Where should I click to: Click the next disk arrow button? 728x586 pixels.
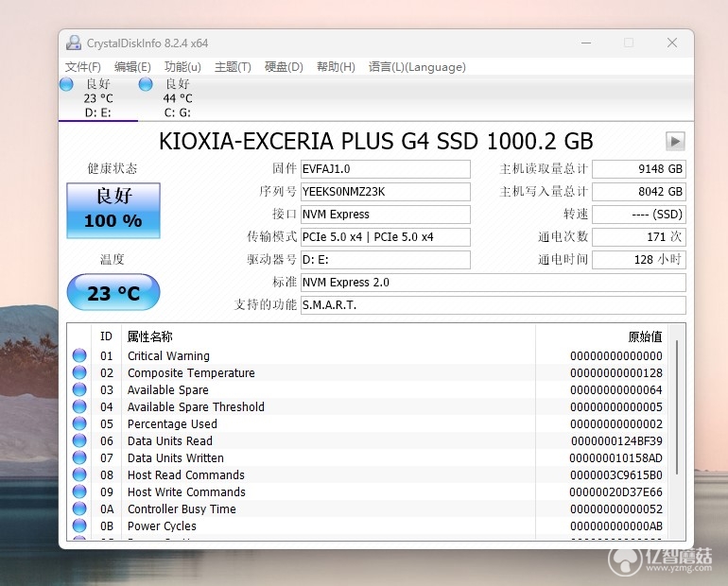click(675, 141)
